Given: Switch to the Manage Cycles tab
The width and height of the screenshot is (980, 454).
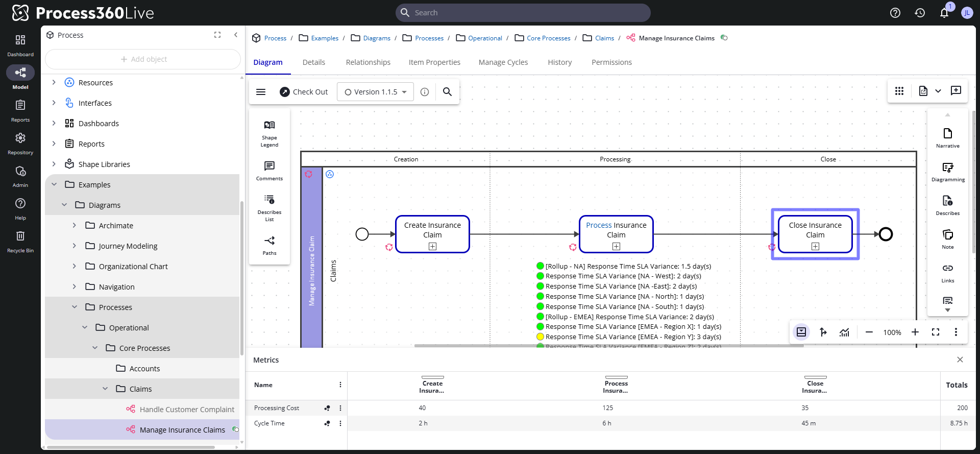Looking at the screenshot, I should click(x=503, y=62).
